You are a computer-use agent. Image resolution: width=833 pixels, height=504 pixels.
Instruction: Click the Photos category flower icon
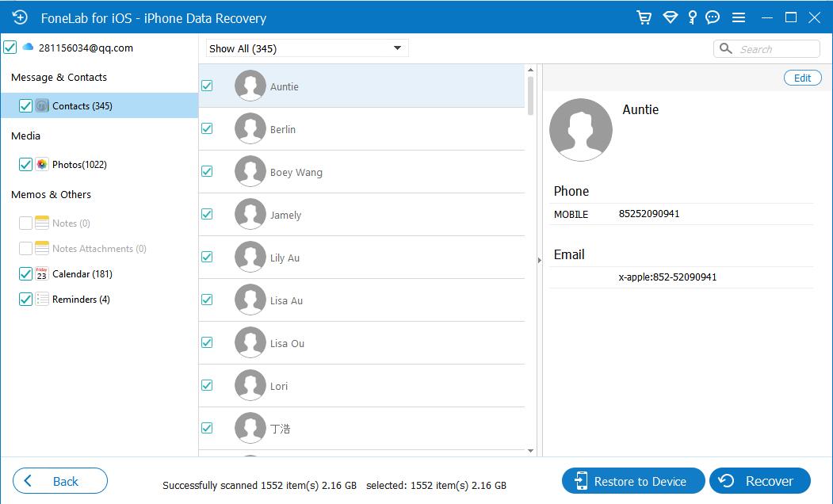(42, 164)
